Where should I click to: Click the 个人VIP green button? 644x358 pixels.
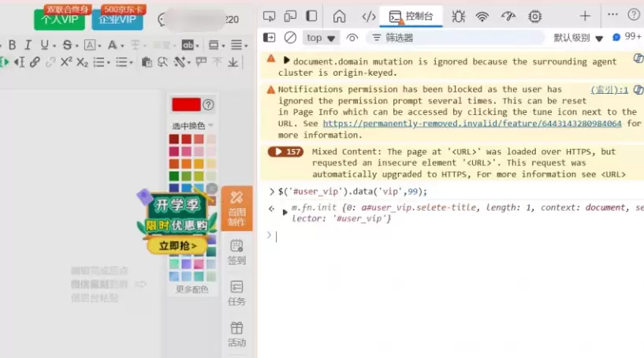(60, 19)
